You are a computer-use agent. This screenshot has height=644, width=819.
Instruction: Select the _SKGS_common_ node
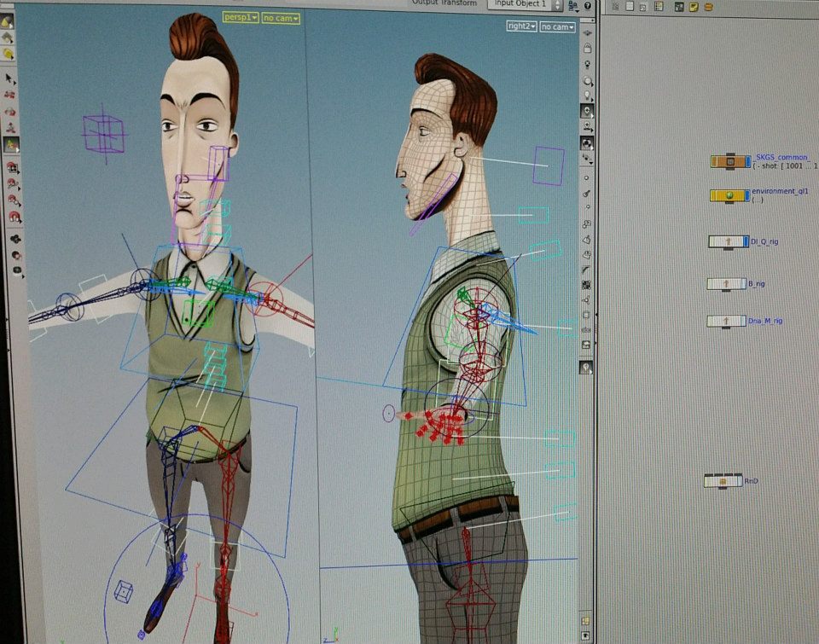730,161
